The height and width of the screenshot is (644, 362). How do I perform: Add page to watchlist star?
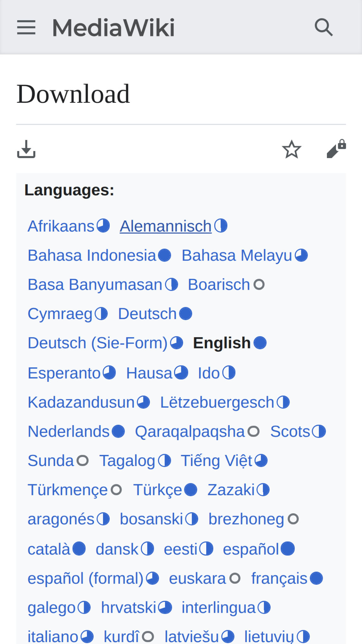click(x=292, y=149)
